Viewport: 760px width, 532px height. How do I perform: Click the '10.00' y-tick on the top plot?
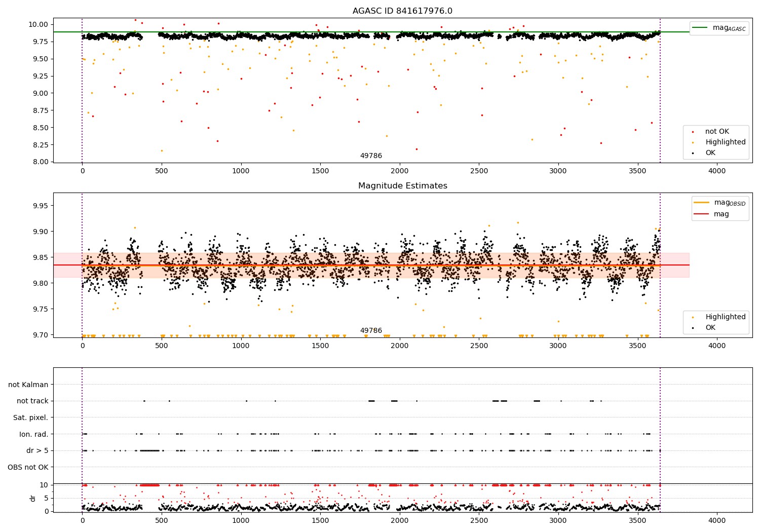pos(39,24)
